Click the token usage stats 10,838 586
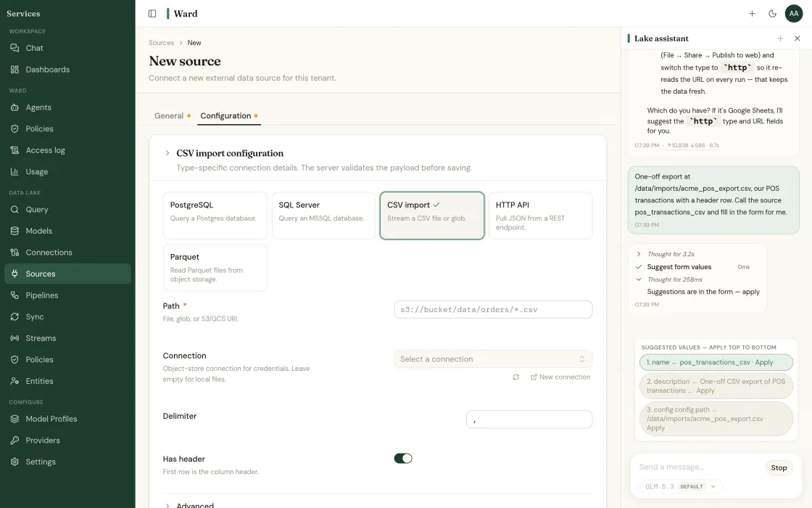 (x=693, y=146)
